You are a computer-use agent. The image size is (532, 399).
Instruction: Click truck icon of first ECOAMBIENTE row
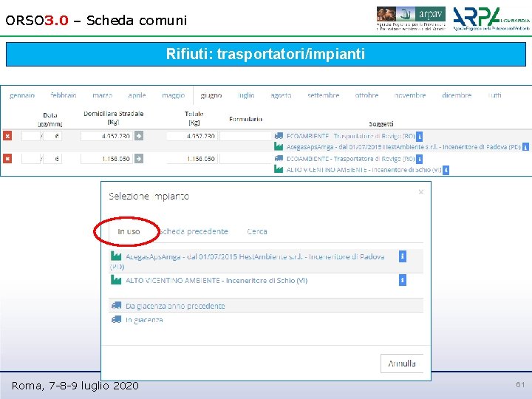point(279,136)
